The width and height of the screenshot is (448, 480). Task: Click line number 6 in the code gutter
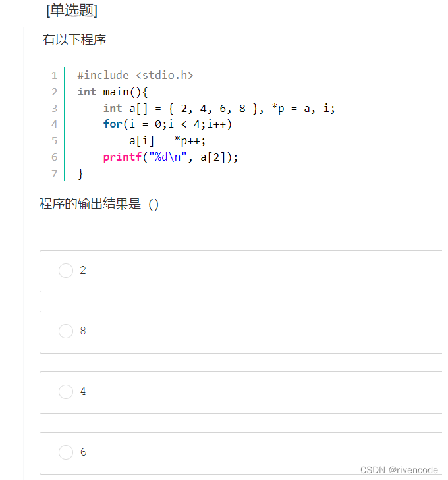(x=55, y=157)
